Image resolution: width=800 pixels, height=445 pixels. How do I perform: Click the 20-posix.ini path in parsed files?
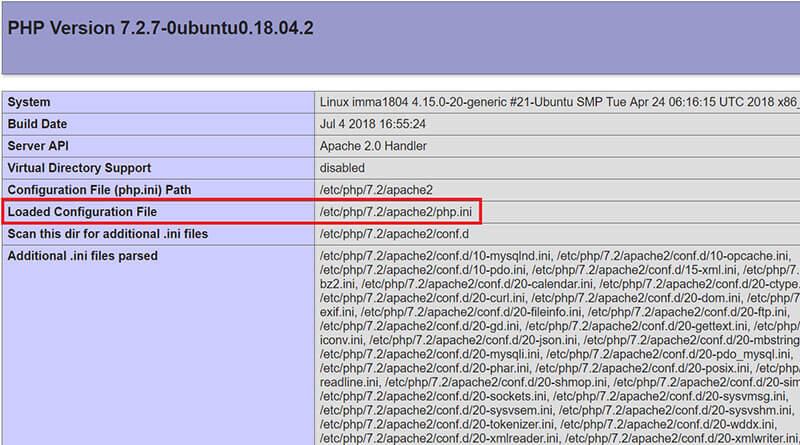(x=643, y=368)
